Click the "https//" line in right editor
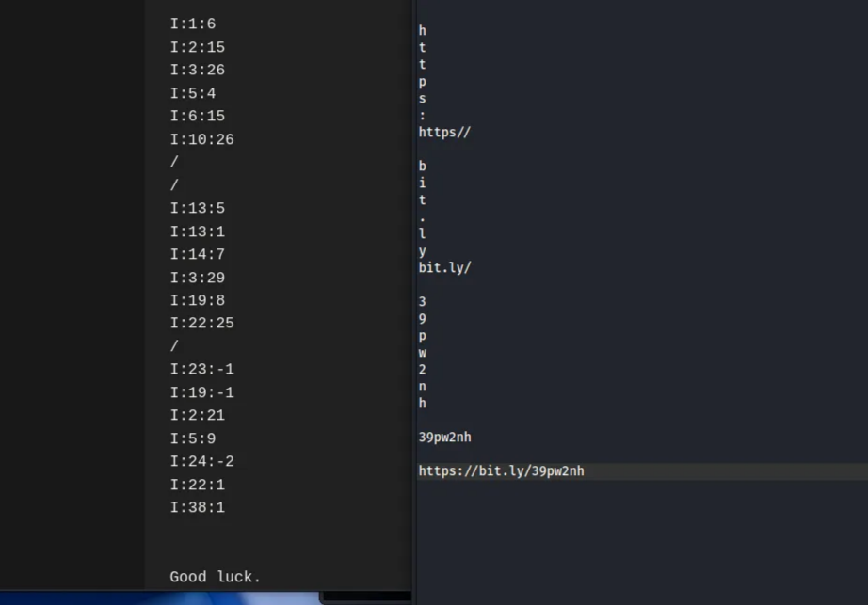Image resolution: width=868 pixels, height=605 pixels. [x=444, y=132]
